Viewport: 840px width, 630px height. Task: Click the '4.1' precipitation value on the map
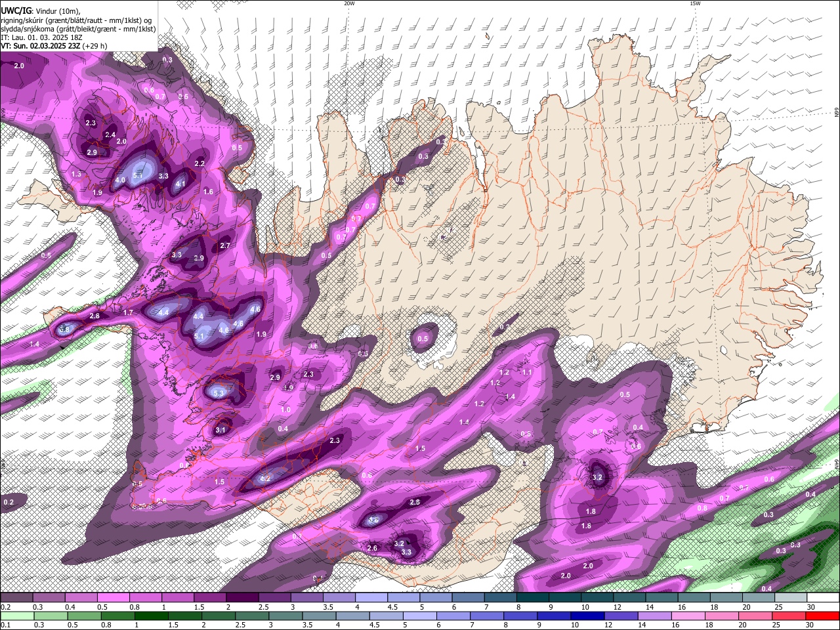point(180,184)
